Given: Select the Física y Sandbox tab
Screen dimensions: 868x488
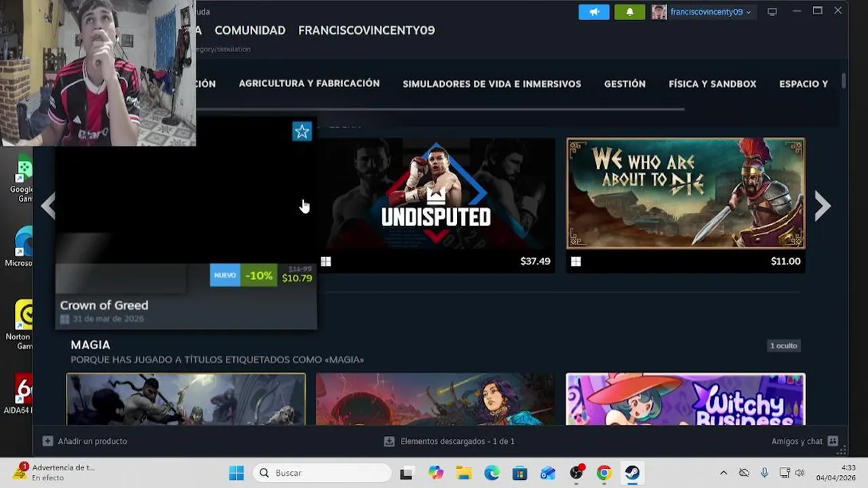Looking at the screenshot, I should [712, 84].
